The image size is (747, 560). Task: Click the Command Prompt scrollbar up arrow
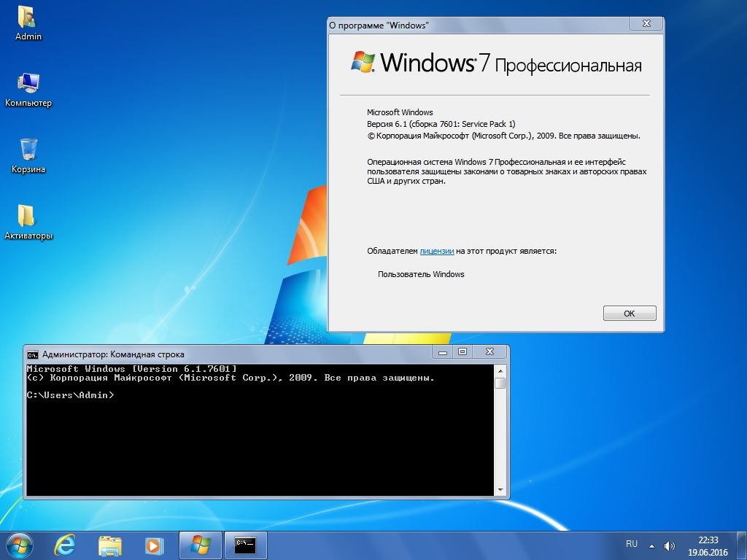[500, 370]
